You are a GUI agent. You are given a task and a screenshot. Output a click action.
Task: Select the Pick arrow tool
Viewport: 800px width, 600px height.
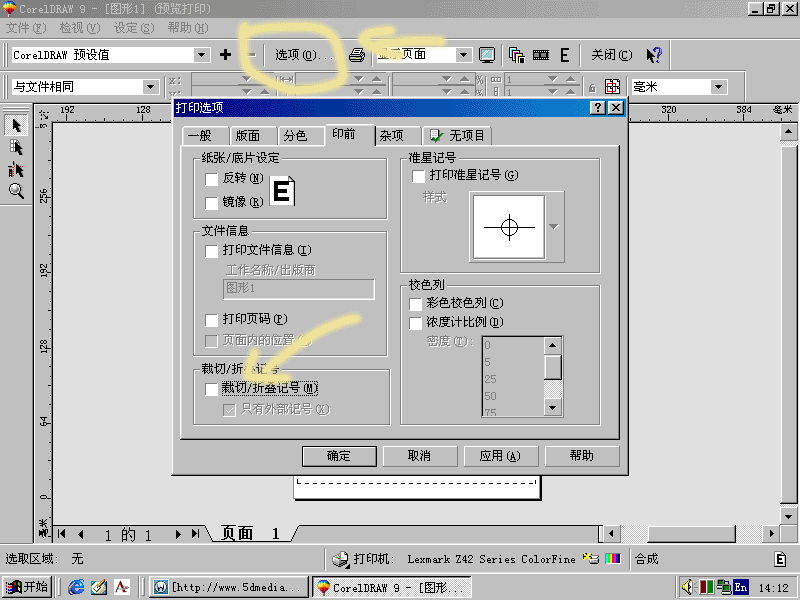point(16,126)
